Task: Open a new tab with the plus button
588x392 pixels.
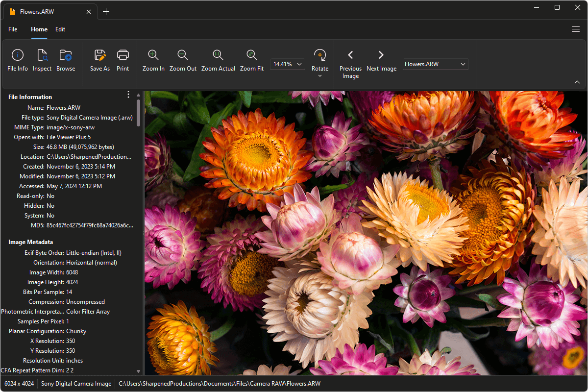Action: (x=106, y=11)
